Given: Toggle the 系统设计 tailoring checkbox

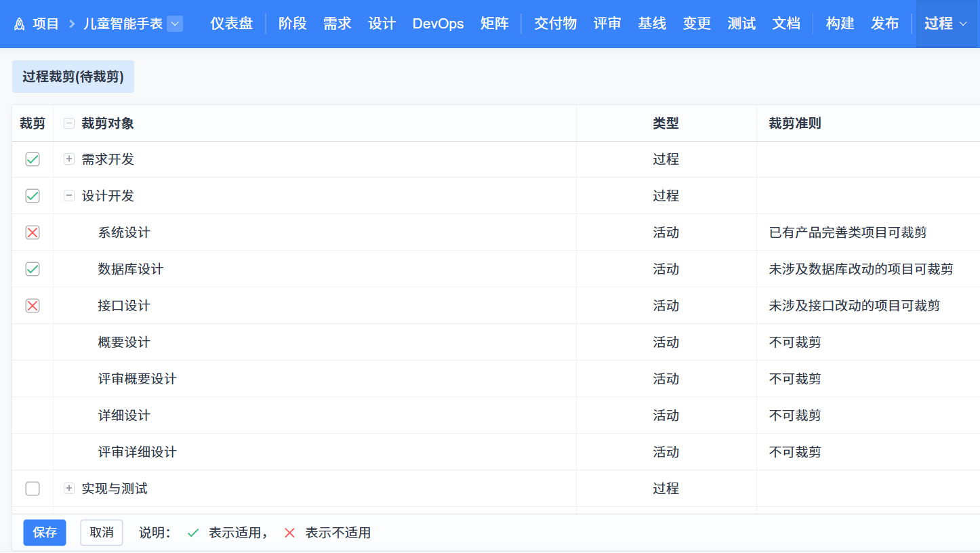Looking at the screenshot, I should tap(33, 232).
